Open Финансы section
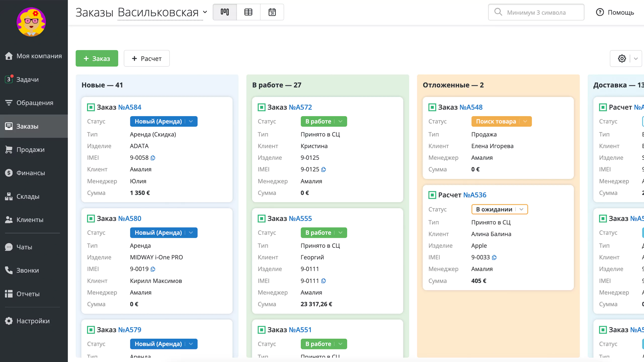 (x=34, y=173)
